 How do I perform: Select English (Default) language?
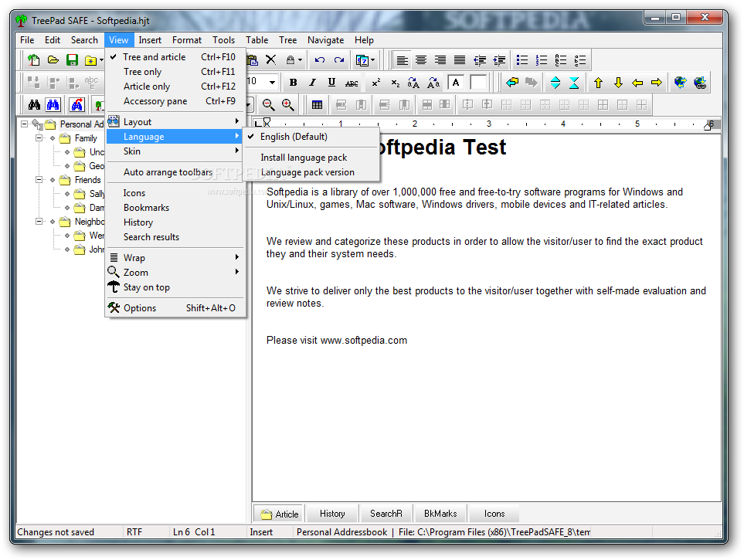tap(311, 137)
